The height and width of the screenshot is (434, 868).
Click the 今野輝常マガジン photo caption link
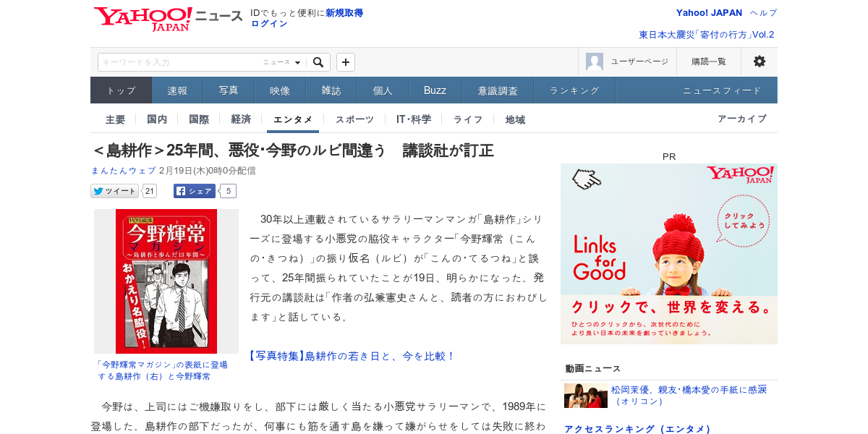point(163,370)
